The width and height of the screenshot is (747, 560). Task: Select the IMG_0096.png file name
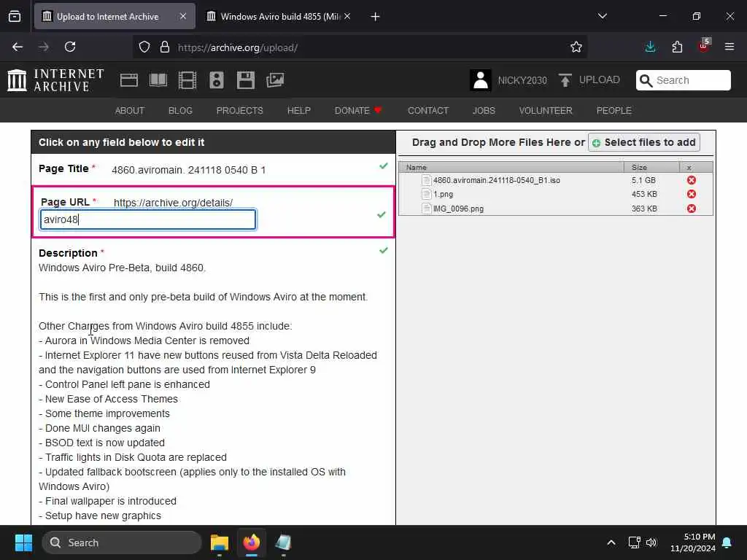(x=458, y=209)
